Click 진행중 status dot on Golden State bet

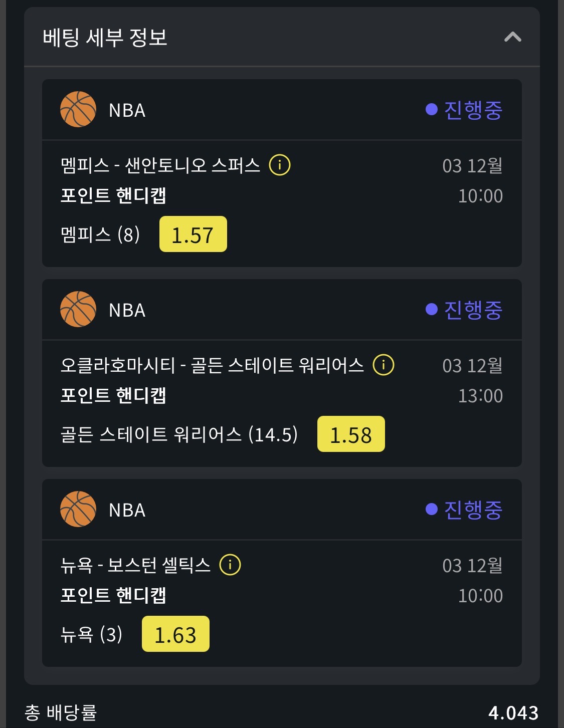point(432,309)
